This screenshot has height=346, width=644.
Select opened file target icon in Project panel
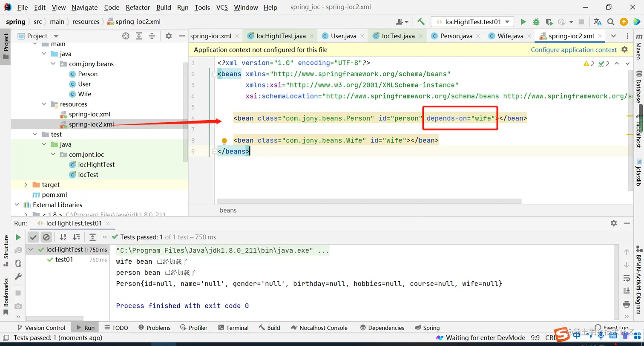click(x=126, y=36)
